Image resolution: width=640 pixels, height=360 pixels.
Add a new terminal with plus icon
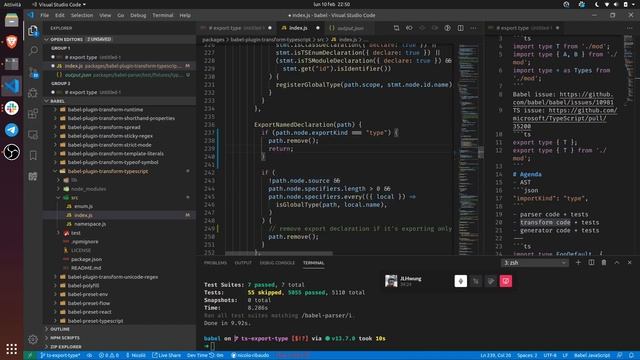[x=578, y=262]
